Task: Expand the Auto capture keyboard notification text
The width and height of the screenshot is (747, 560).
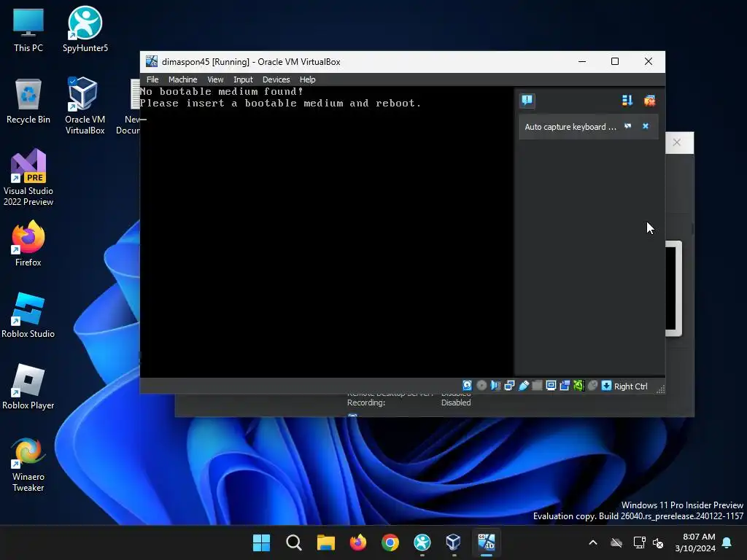Action: point(570,127)
